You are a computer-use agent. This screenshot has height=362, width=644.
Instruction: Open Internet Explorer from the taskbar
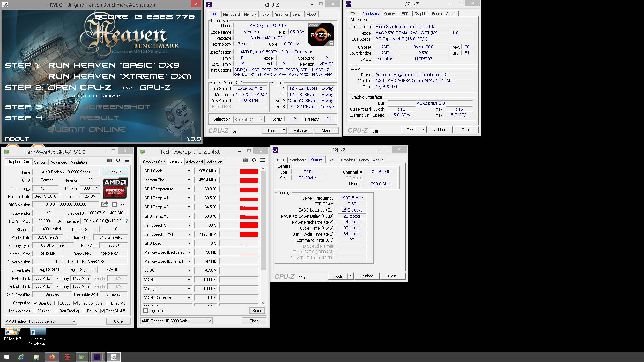tap(21, 357)
